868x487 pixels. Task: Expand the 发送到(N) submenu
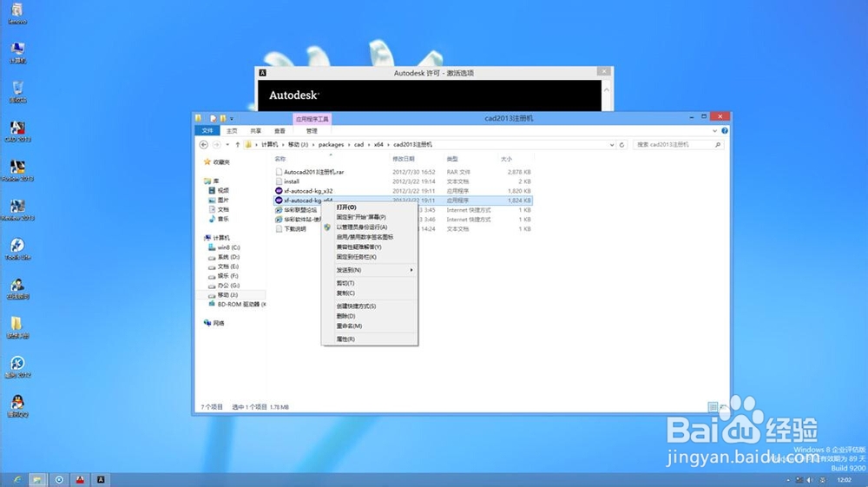pos(369,270)
